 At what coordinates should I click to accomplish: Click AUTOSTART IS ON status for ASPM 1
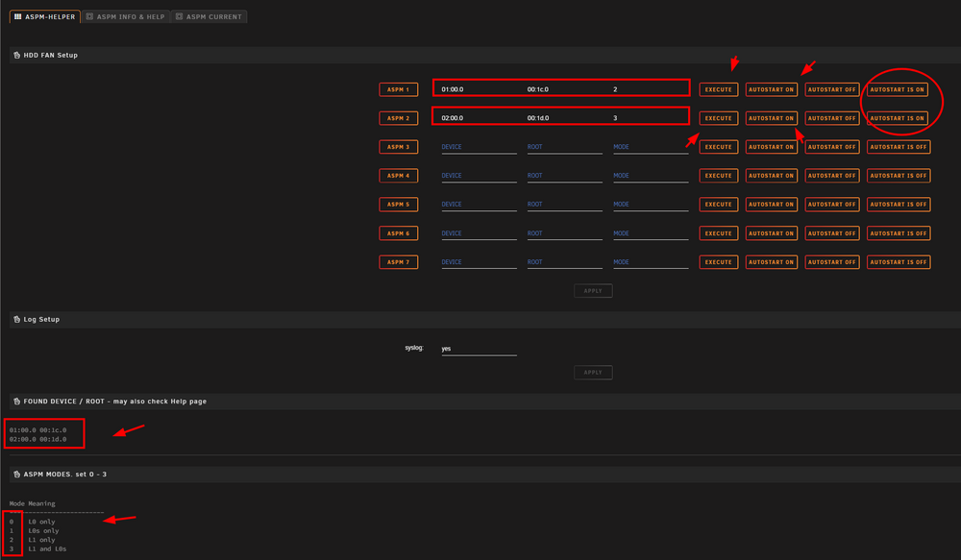(898, 89)
